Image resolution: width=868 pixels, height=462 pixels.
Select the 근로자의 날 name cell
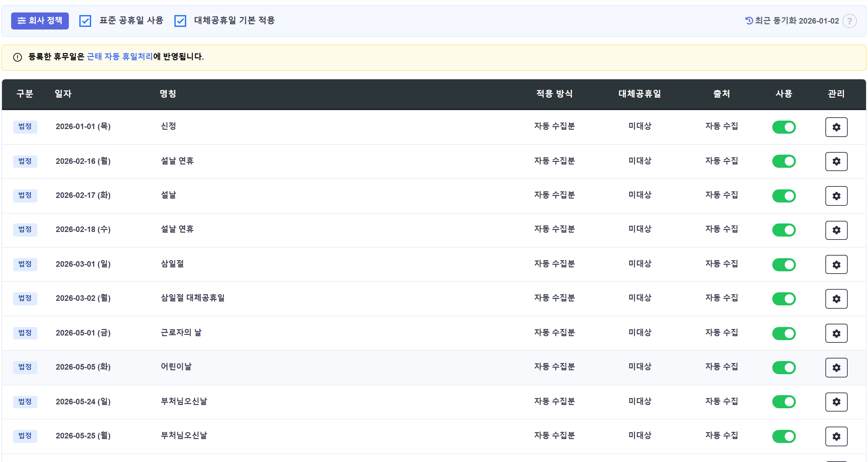181,333
